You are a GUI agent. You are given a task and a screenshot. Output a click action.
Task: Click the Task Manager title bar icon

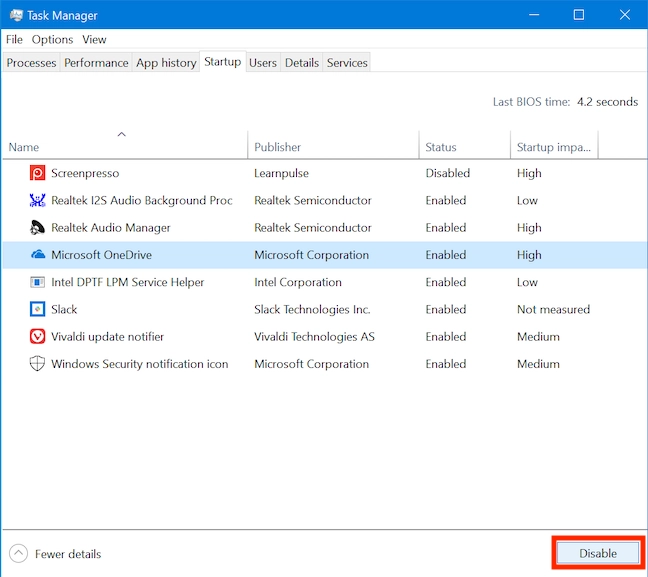16,15
